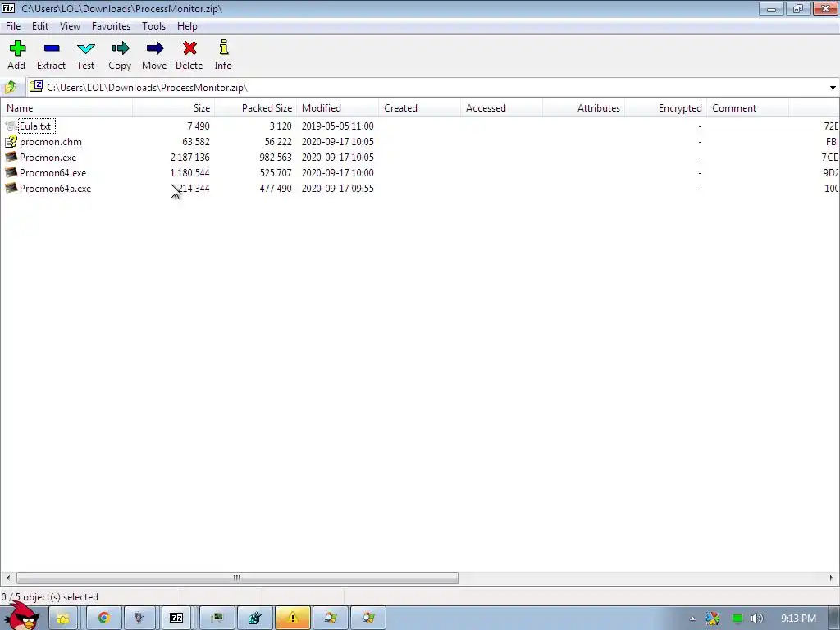Open the File menu

point(13,25)
